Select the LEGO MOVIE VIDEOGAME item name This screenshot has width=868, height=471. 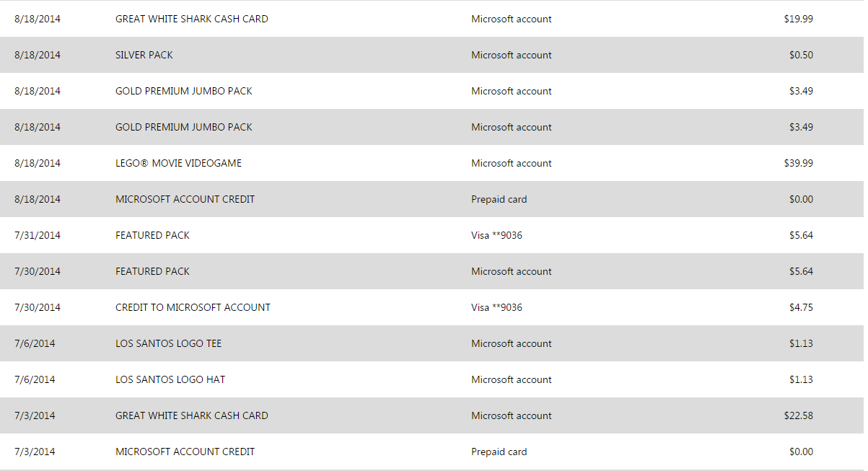coord(178,163)
